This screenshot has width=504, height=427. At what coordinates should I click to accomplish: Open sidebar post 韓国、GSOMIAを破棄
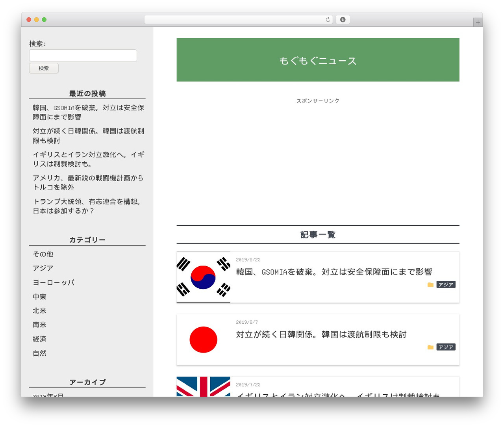[89, 112]
